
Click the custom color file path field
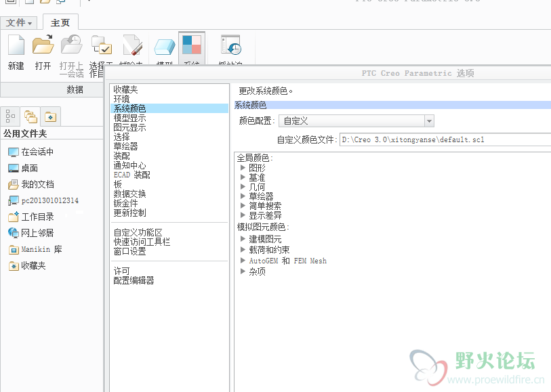(x=445, y=139)
